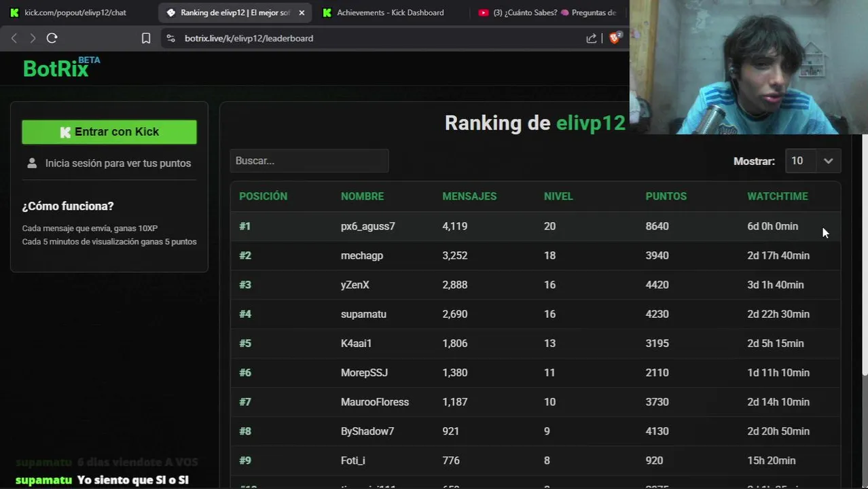Click the 8640 points value
This screenshot has width=868, height=489.
tap(657, 226)
